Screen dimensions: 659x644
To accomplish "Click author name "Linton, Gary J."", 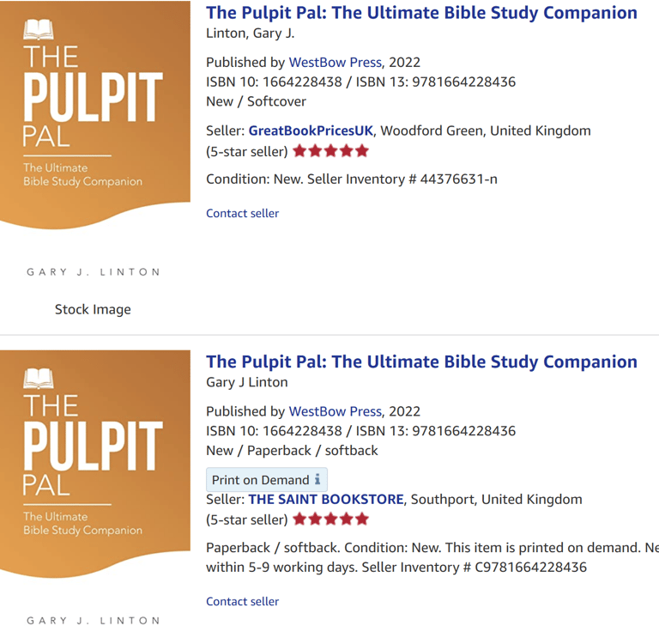I will click(x=250, y=33).
